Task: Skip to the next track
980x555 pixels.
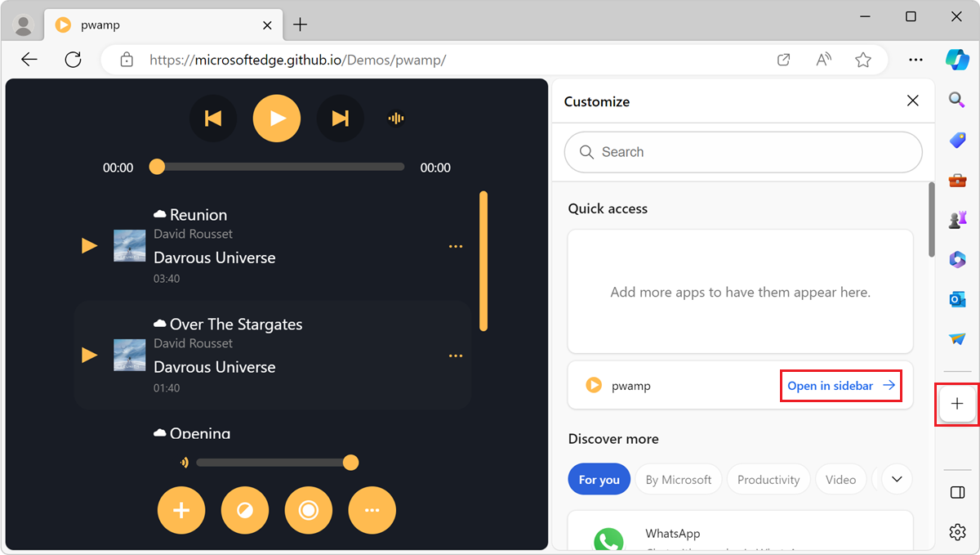Action: tap(341, 118)
